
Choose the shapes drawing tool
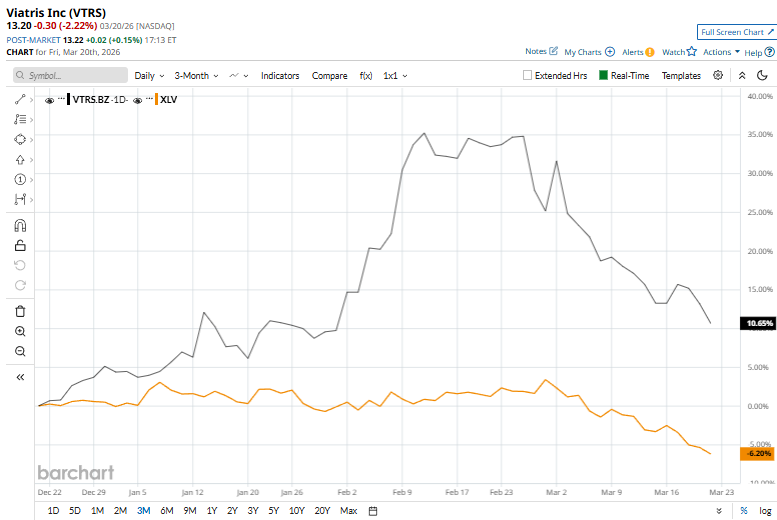point(20,139)
